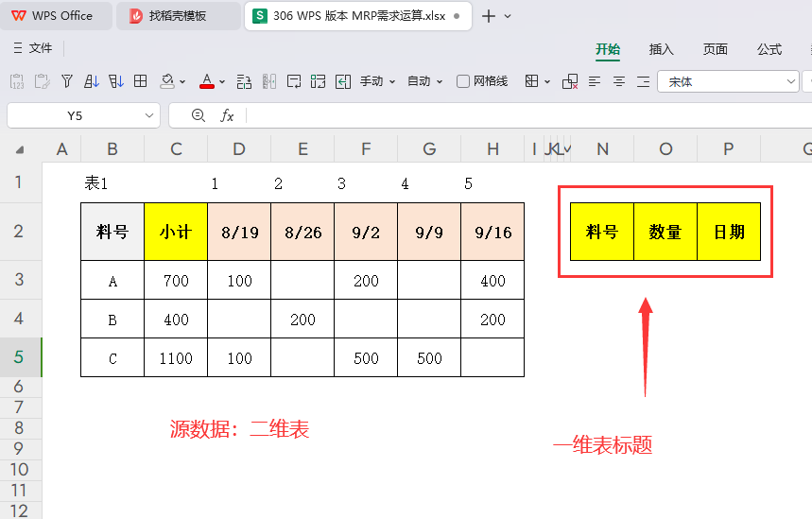Click cell containing 1100
Image resolution: width=812 pixels, height=519 pixels.
pyautogui.click(x=176, y=358)
